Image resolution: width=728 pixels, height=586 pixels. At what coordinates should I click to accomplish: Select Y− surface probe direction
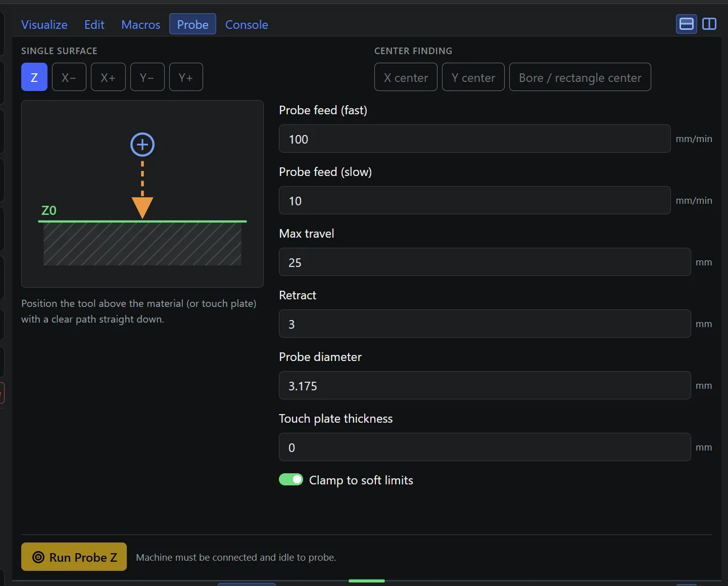[x=148, y=77]
